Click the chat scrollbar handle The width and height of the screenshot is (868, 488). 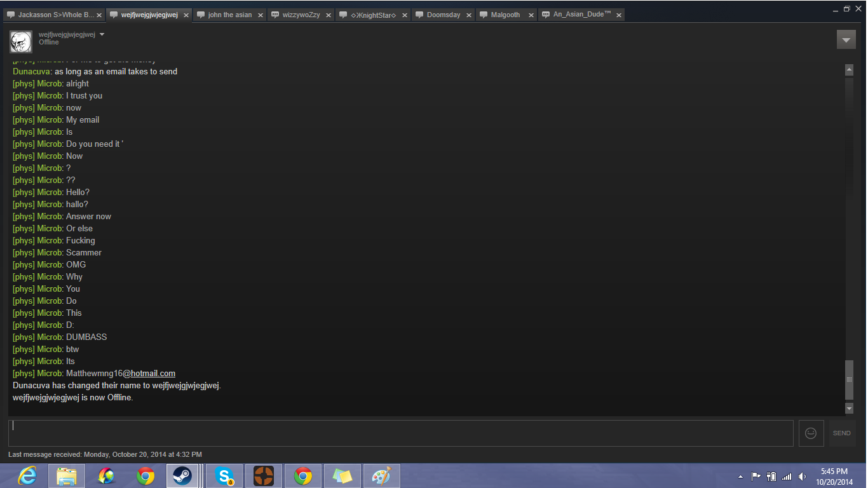(x=849, y=379)
